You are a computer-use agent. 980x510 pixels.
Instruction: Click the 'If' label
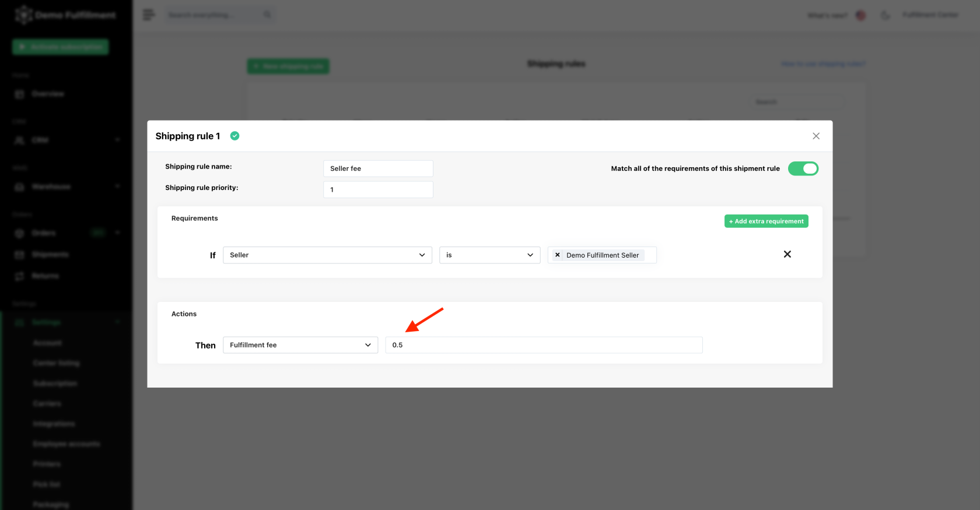point(213,255)
